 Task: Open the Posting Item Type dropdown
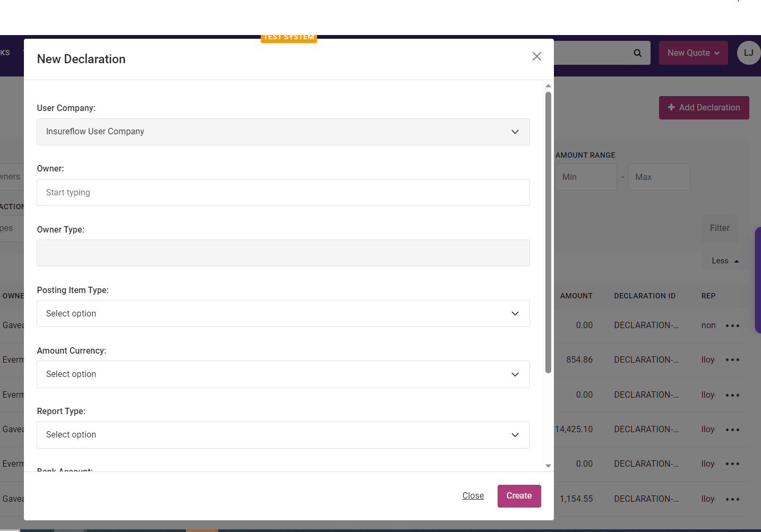pos(283,314)
